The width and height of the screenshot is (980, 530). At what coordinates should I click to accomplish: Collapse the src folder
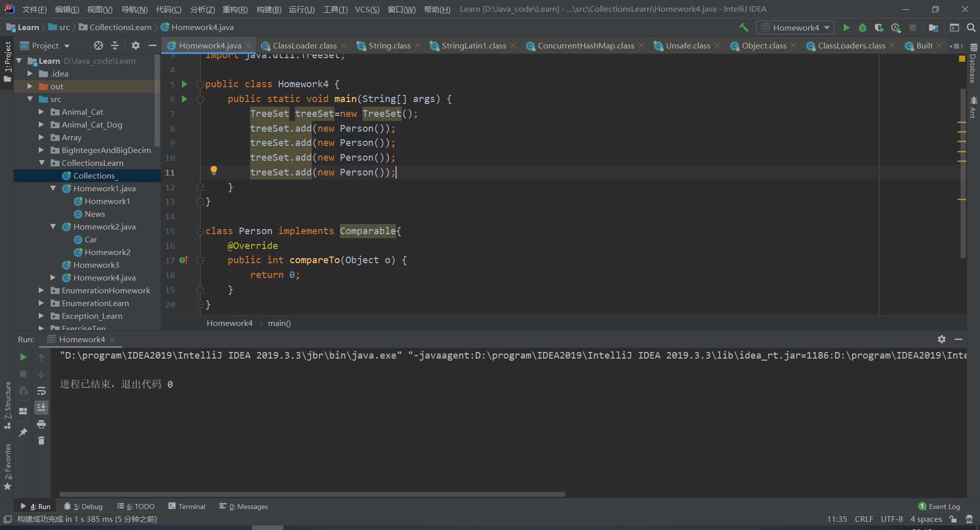[x=30, y=99]
